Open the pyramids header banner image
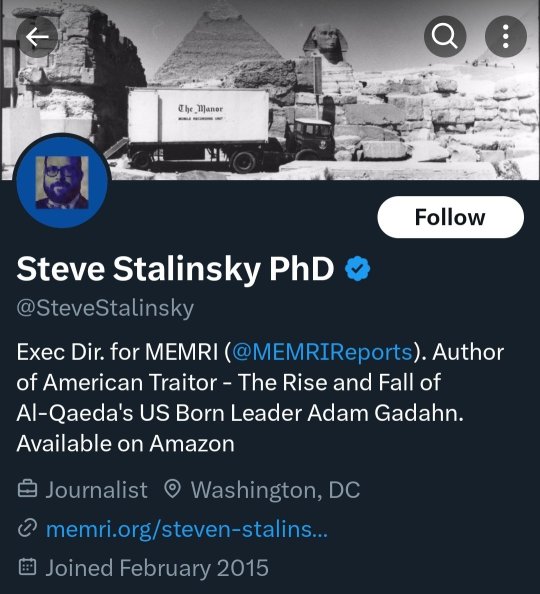 click(270, 90)
